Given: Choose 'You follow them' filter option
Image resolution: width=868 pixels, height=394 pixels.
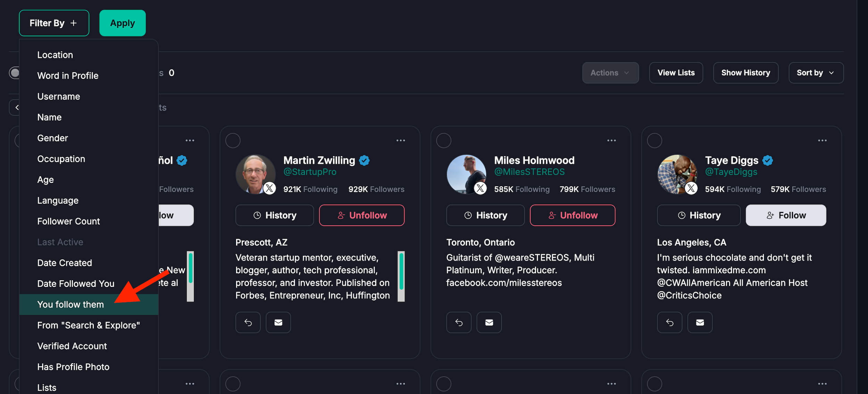Looking at the screenshot, I should tap(70, 305).
